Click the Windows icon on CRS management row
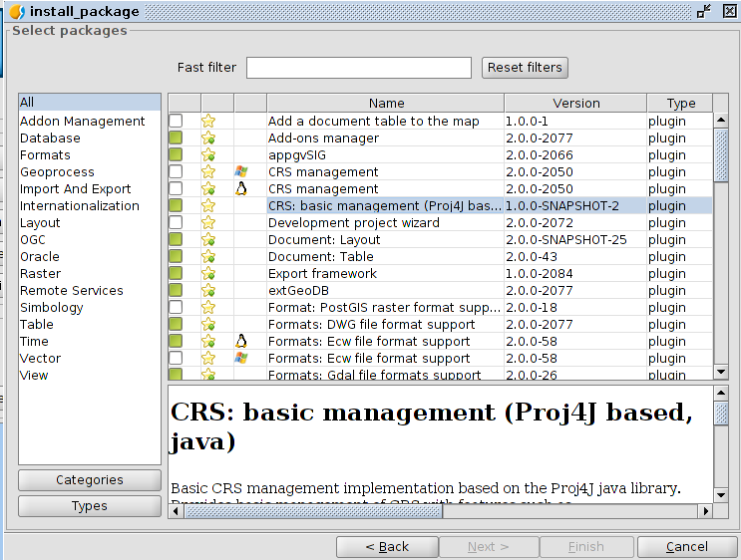Viewport: 741px width, 560px height. [x=240, y=171]
